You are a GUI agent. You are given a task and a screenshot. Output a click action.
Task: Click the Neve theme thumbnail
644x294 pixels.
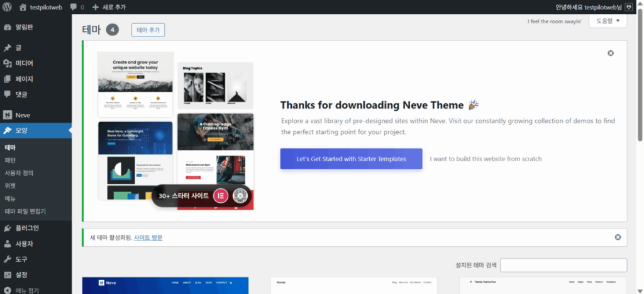tap(165, 285)
